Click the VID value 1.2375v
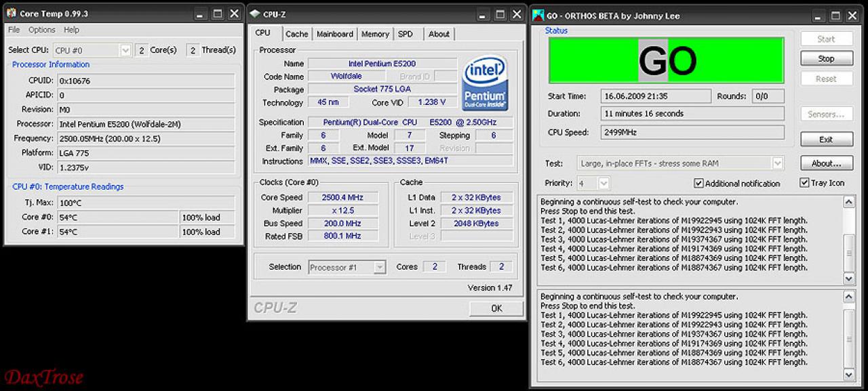Image resolution: width=868 pixels, height=391 pixels. click(x=146, y=167)
